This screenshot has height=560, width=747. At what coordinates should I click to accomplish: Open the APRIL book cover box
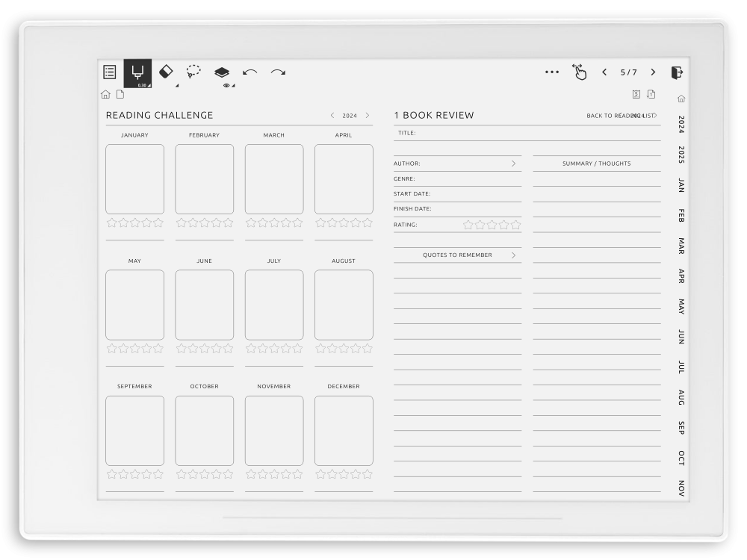344,179
